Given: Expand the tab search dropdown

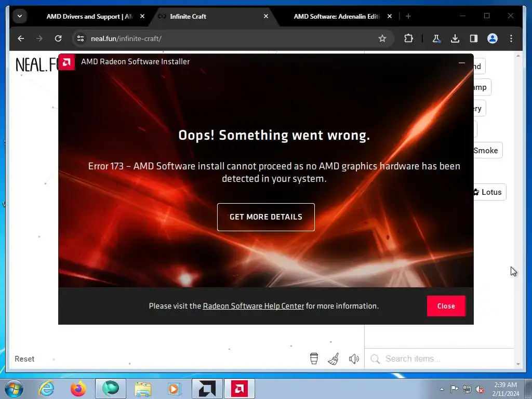Looking at the screenshot, I should tap(20, 16).
